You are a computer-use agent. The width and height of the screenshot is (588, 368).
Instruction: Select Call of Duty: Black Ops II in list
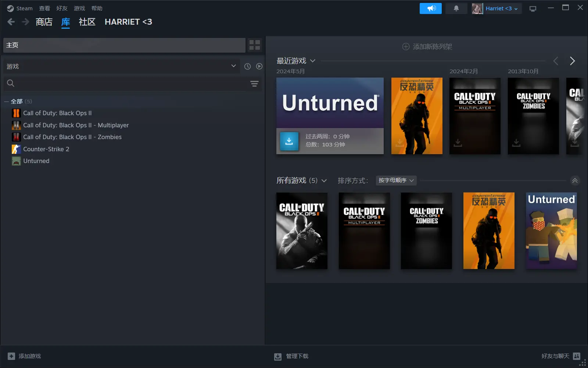point(57,113)
